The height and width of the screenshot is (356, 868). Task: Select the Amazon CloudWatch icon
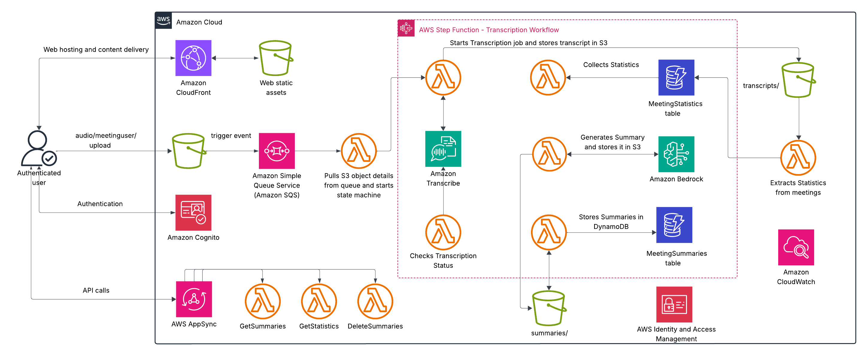[x=796, y=247]
